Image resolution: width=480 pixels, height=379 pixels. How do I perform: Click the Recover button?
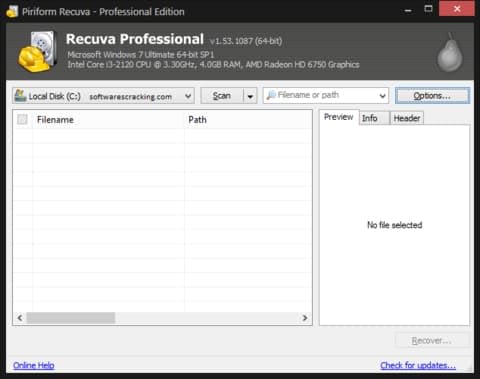(432, 341)
